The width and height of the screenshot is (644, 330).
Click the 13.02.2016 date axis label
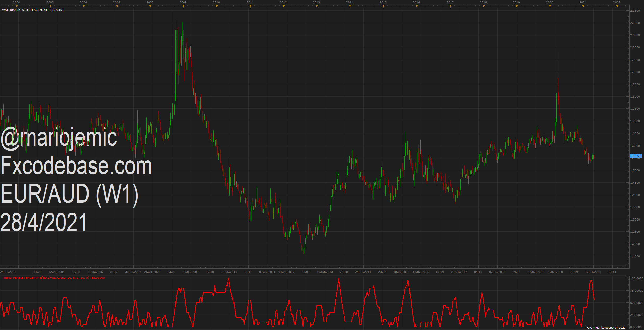421,272
